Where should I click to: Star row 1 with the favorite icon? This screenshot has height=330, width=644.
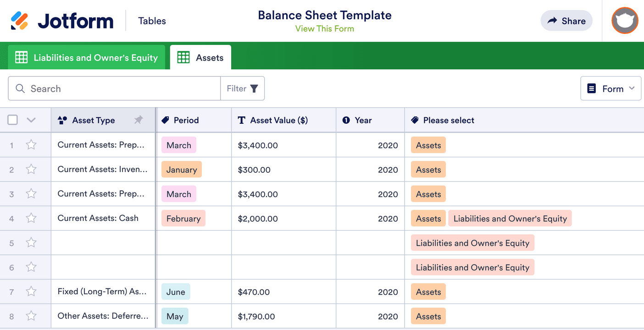coord(31,145)
